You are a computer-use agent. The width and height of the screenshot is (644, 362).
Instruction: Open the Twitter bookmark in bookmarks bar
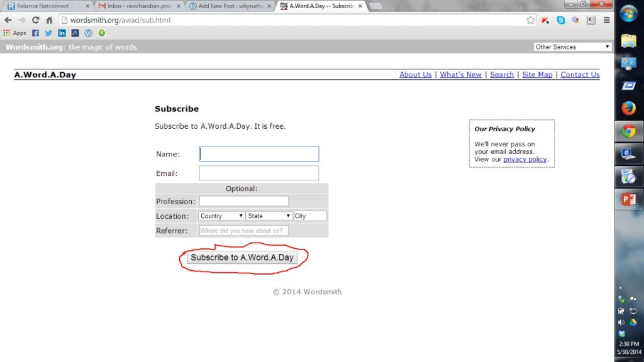point(48,33)
